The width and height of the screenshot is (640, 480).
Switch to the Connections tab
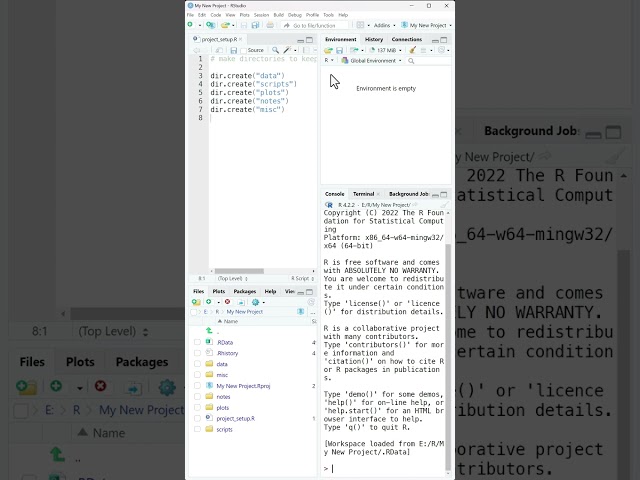click(407, 40)
